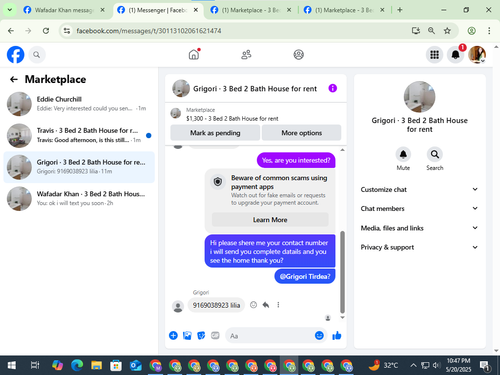Open browser zoom magnifier icon
The width and height of the screenshot is (500, 375).
click(x=431, y=31)
